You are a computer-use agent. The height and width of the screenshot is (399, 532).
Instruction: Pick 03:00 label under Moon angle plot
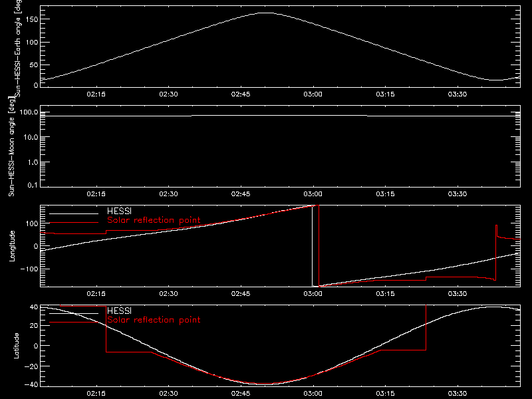[313, 194]
